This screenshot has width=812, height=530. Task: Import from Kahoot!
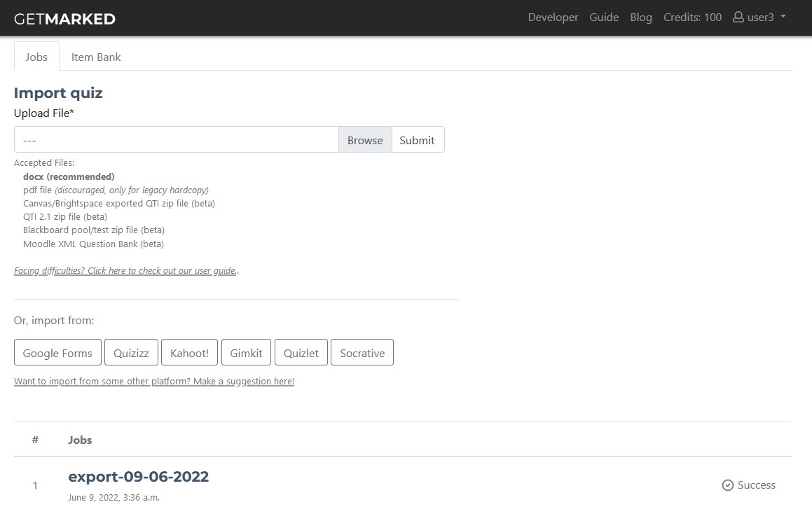coord(190,352)
